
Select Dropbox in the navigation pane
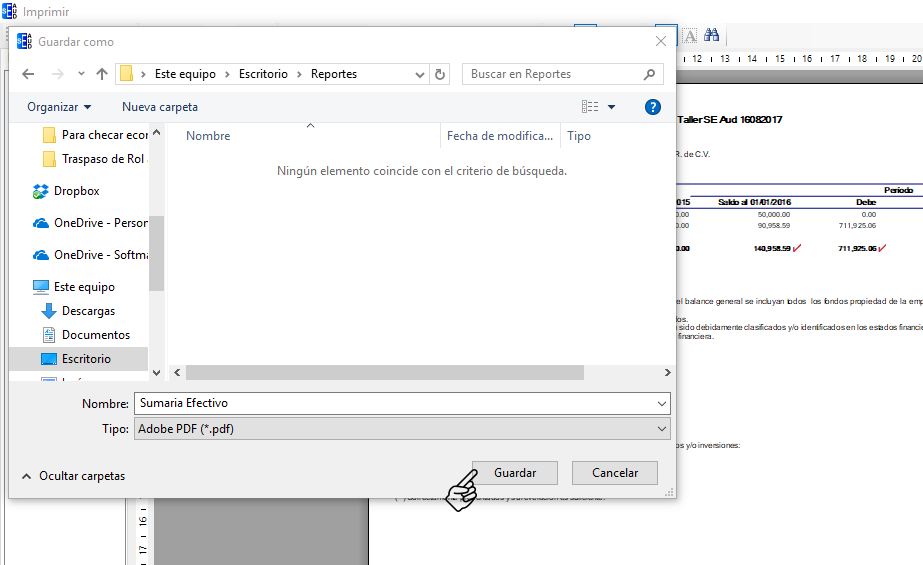(x=76, y=191)
